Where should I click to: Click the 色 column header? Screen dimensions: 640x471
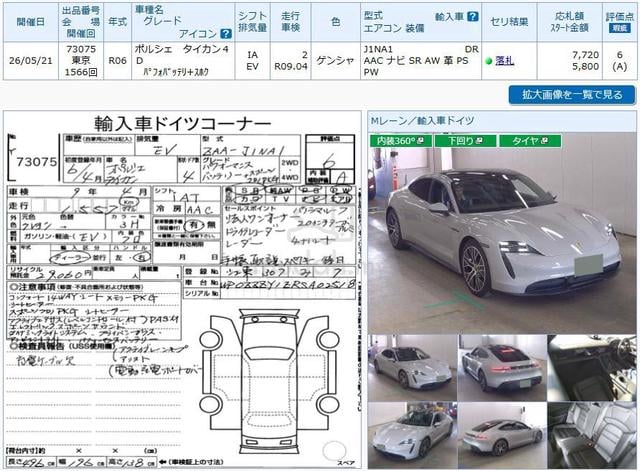[336, 22]
